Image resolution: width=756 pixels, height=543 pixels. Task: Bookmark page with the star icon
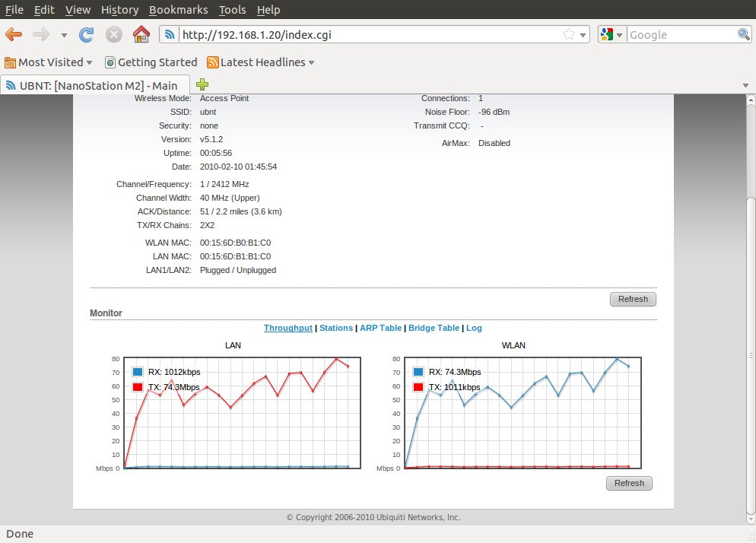pos(568,34)
